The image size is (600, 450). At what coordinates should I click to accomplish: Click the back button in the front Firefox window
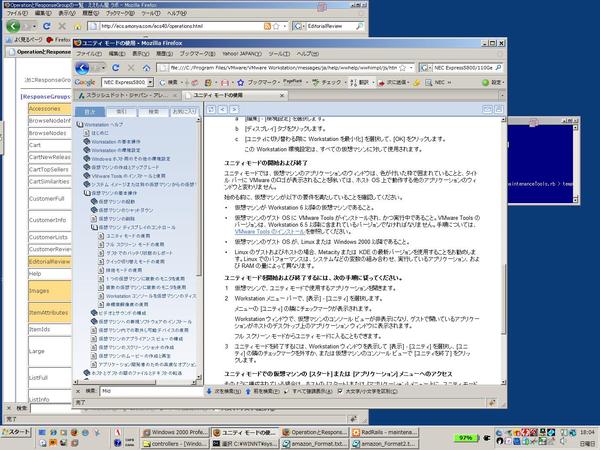[84, 67]
